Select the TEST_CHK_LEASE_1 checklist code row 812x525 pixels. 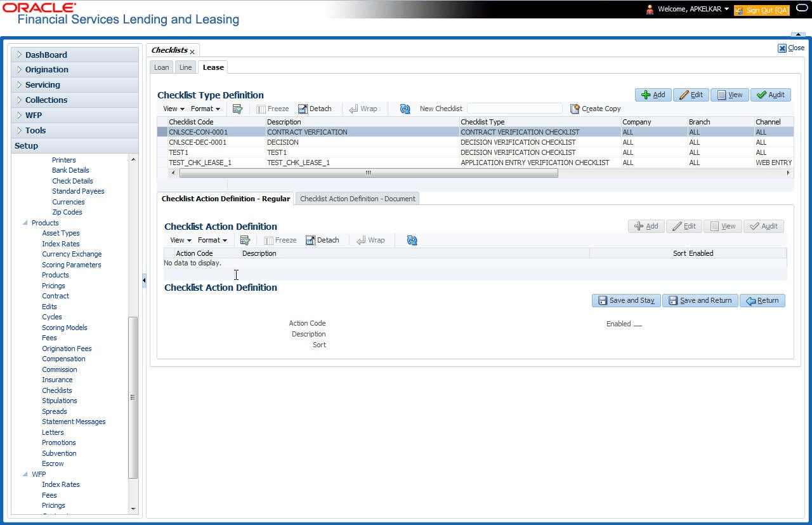476,163
